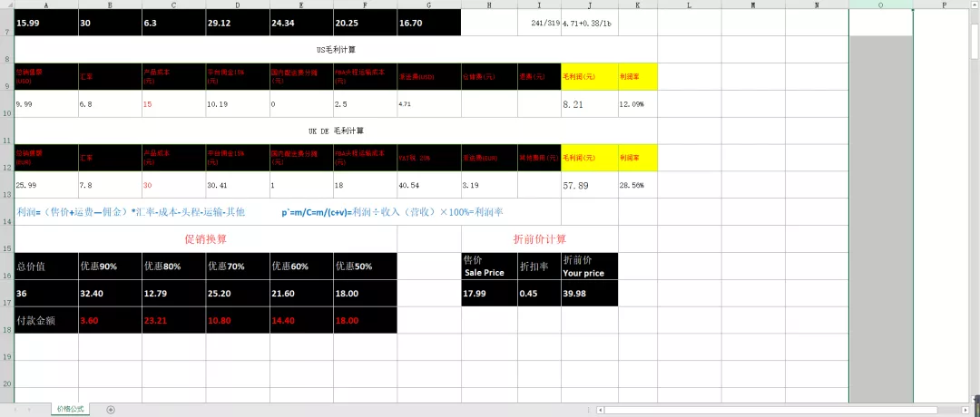
Task: Go to next sheet with right navigation arrow
Action: pos(29,410)
